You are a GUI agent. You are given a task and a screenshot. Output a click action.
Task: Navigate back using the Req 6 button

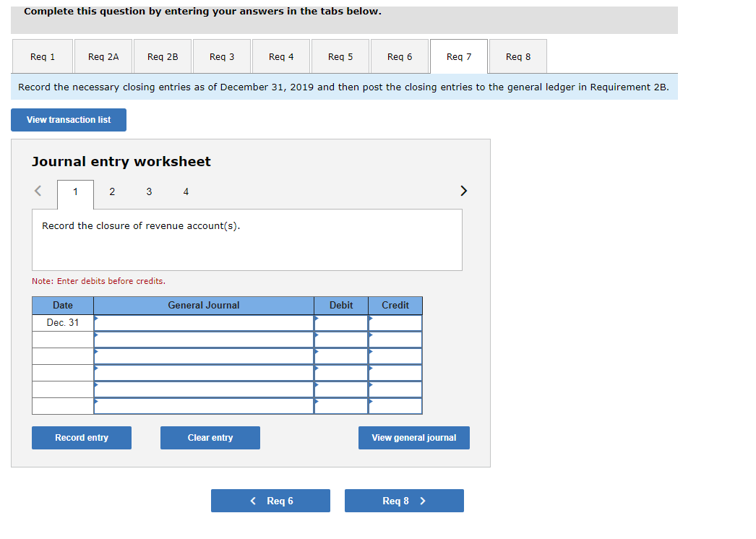pyautogui.click(x=270, y=500)
